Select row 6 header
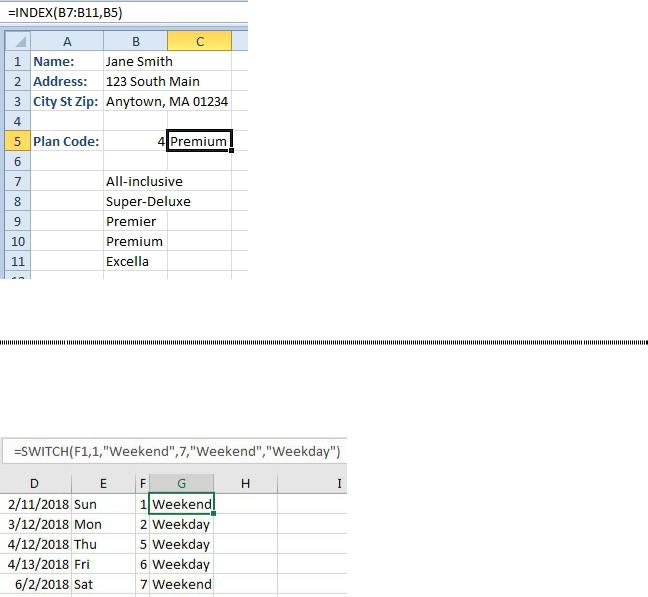Image resolution: width=648 pixels, height=597 pixels. tap(17, 161)
